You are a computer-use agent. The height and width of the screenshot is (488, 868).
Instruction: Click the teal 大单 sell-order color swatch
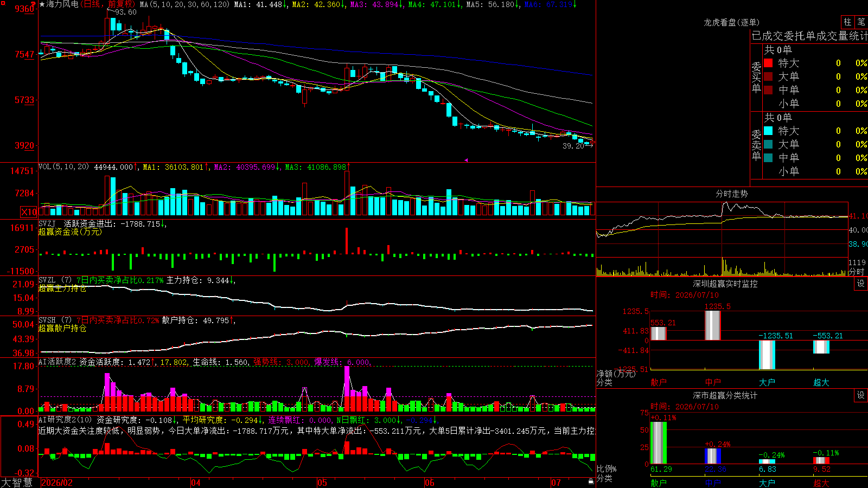click(768, 144)
